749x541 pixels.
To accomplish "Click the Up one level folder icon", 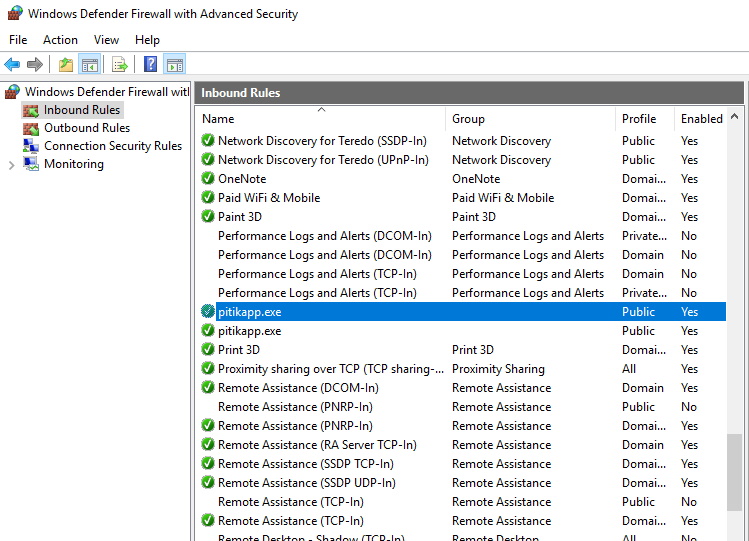I will tap(66, 65).
